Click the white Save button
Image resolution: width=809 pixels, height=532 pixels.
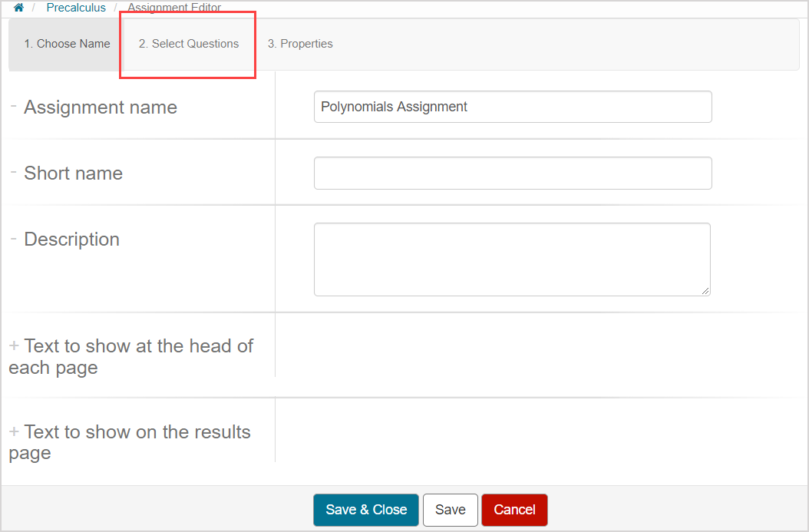450,510
